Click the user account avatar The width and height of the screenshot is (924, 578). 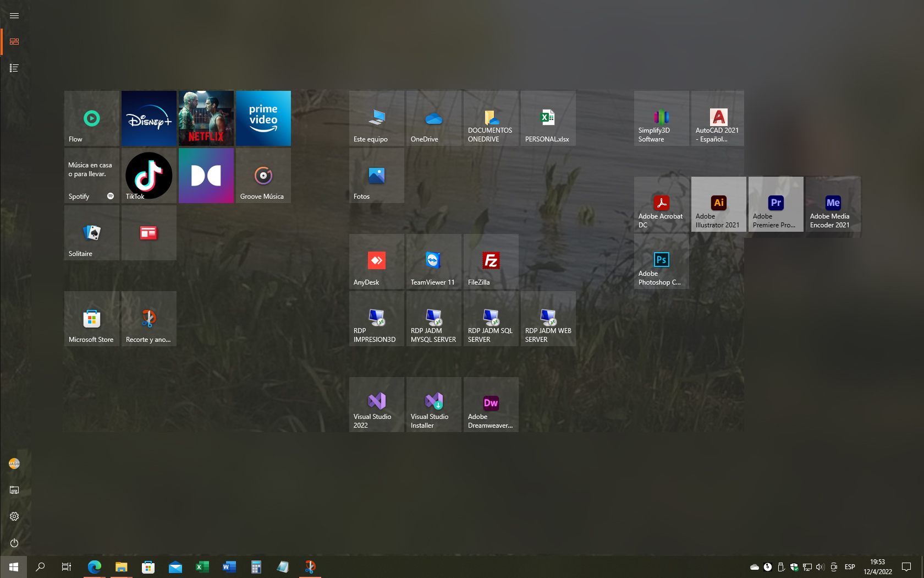tap(14, 464)
